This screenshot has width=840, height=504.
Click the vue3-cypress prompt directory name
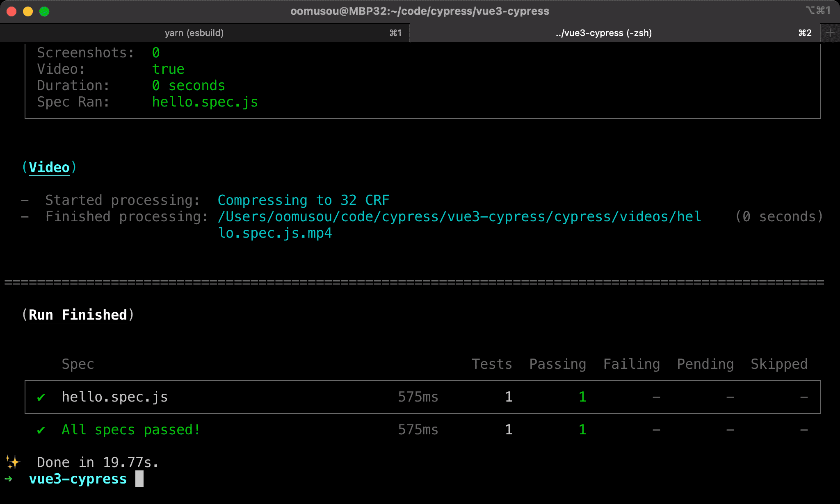(78, 479)
